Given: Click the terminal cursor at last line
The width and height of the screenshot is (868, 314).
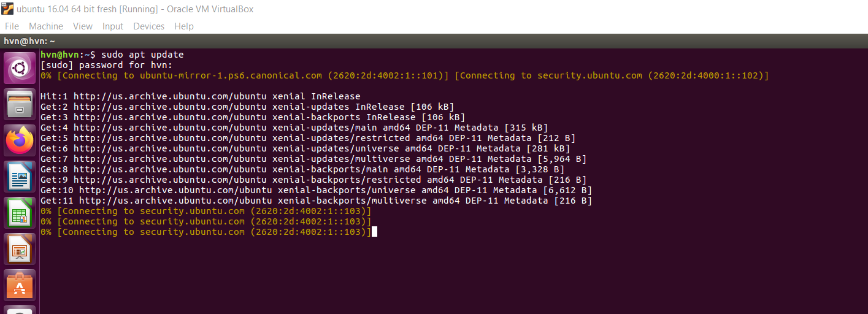Looking at the screenshot, I should [x=374, y=232].
